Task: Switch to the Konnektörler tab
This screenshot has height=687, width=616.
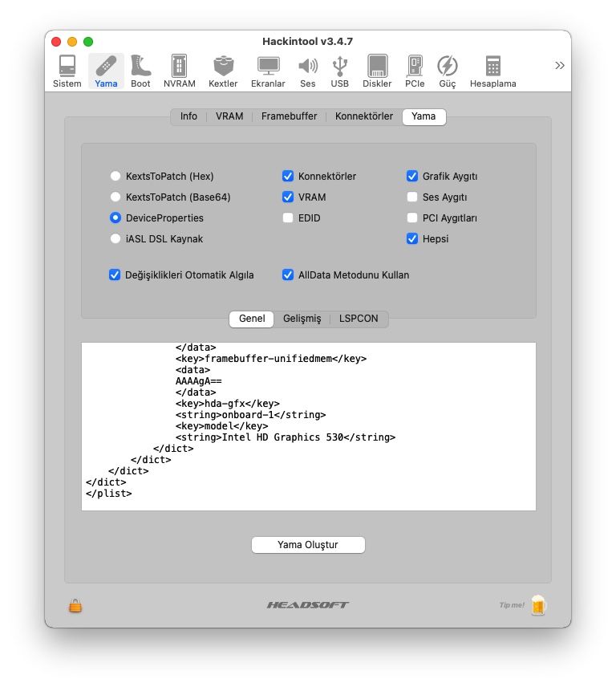Action: 364,116
